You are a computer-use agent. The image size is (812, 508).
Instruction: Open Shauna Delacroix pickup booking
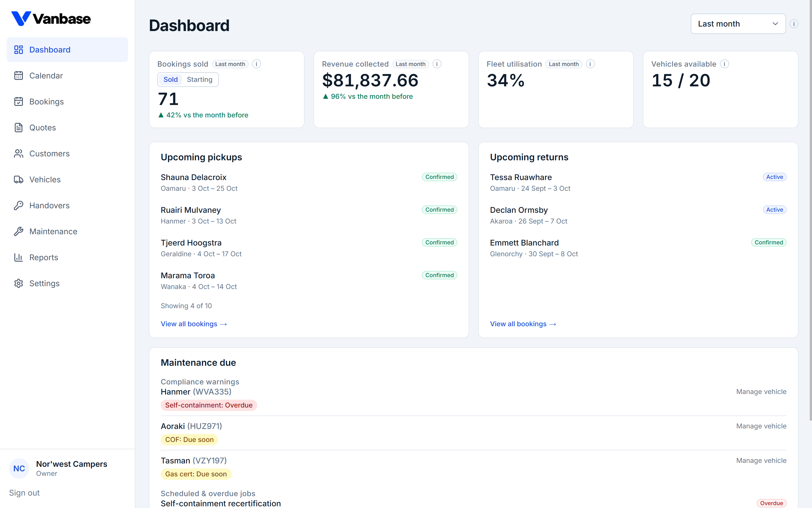(309, 182)
